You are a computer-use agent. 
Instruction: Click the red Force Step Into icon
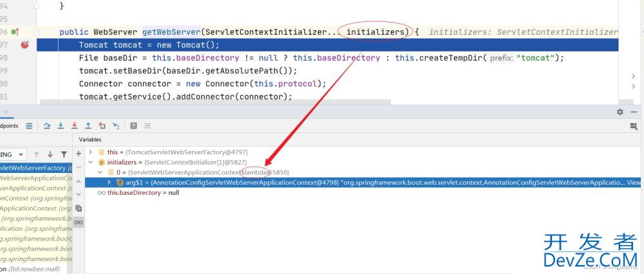tap(74, 126)
